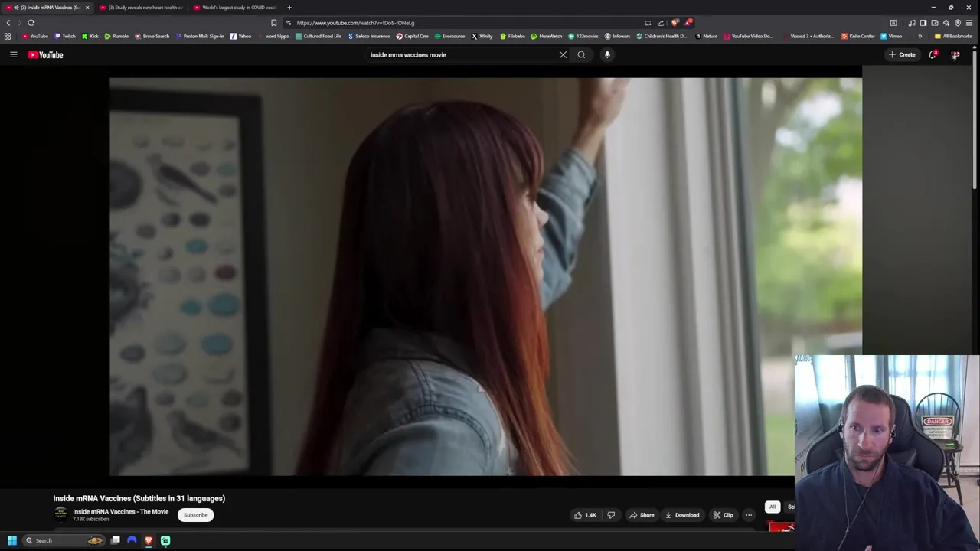Expand hidden bookmarks overflow chevron
Image resolution: width=980 pixels, height=551 pixels.
[920, 36]
